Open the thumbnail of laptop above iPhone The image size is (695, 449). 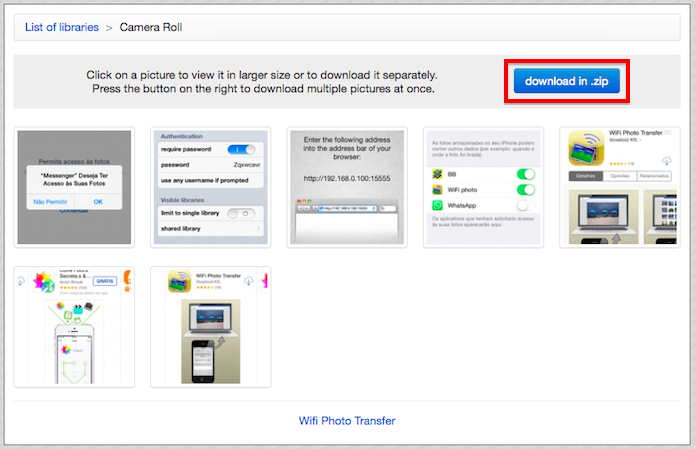click(x=211, y=327)
